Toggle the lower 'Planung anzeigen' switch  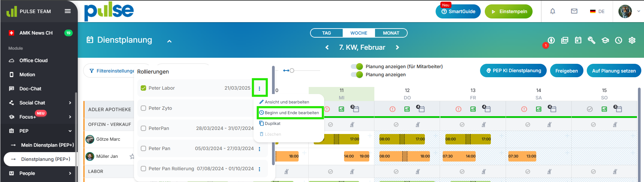point(357,75)
